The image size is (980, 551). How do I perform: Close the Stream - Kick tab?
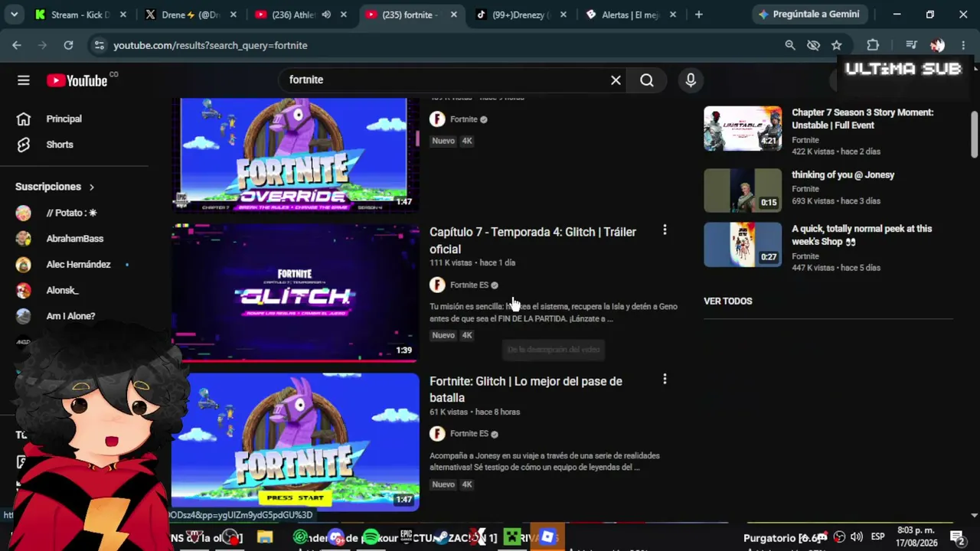point(122,15)
